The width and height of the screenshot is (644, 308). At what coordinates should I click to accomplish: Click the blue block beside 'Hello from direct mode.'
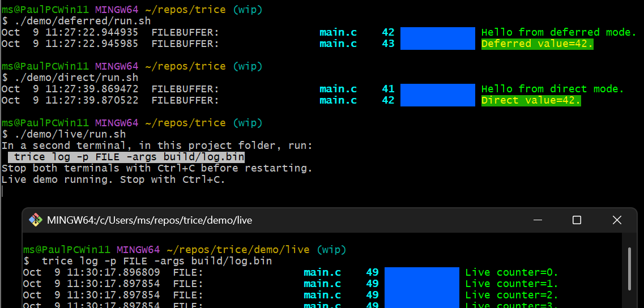tap(438, 89)
